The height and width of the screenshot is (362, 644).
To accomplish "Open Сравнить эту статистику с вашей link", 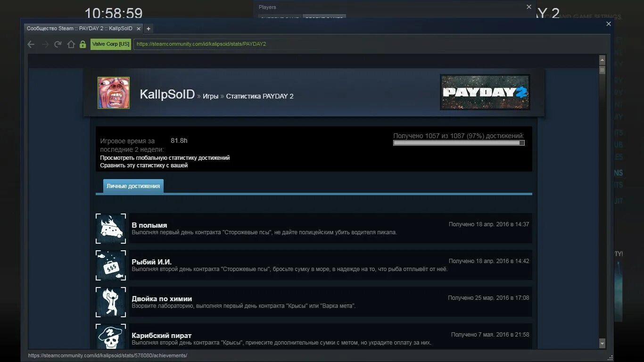I will 144,165.
